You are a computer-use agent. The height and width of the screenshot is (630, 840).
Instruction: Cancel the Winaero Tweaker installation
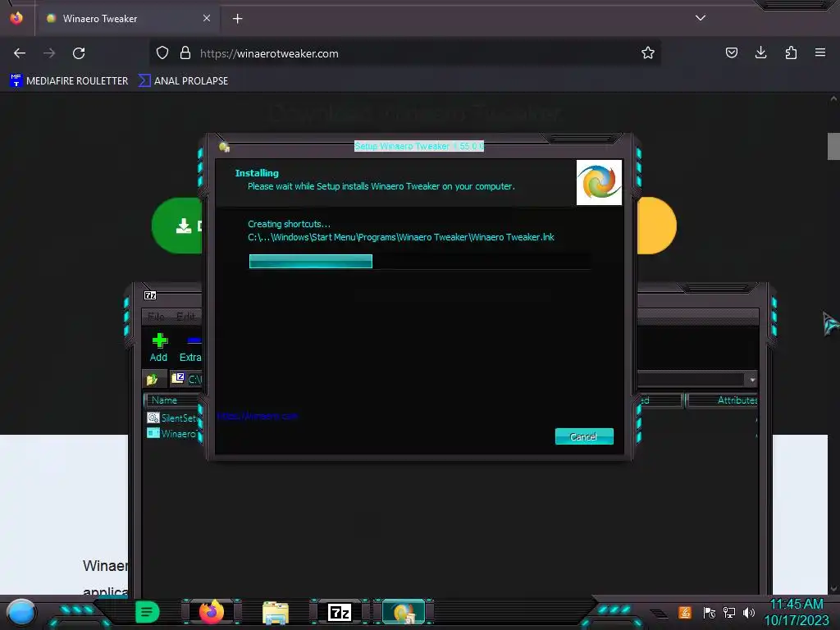(584, 436)
